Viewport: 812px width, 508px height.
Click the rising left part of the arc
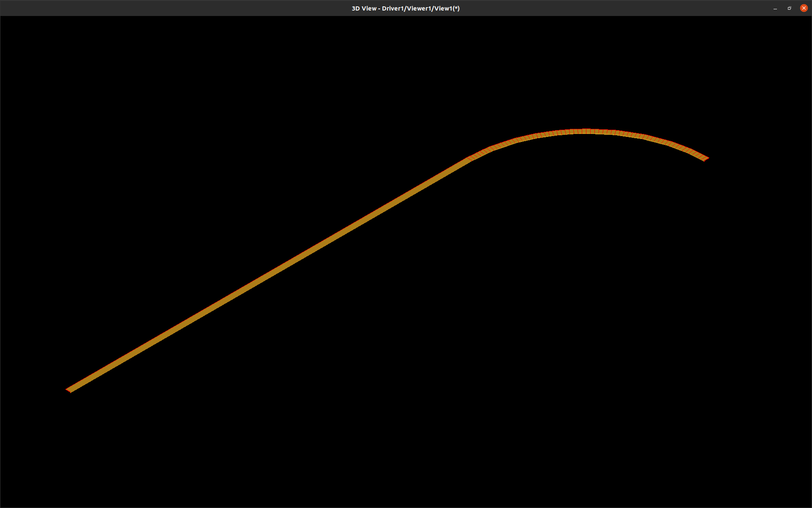point(516,140)
